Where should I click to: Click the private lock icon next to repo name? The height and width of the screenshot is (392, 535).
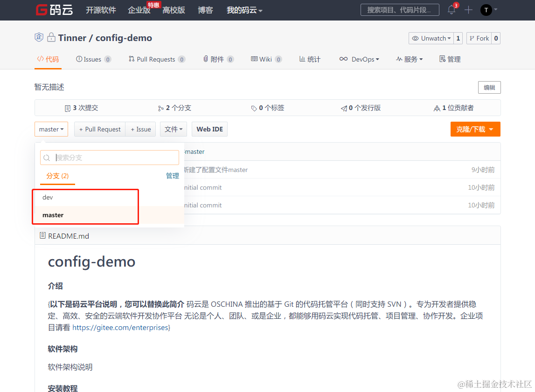point(51,37)
